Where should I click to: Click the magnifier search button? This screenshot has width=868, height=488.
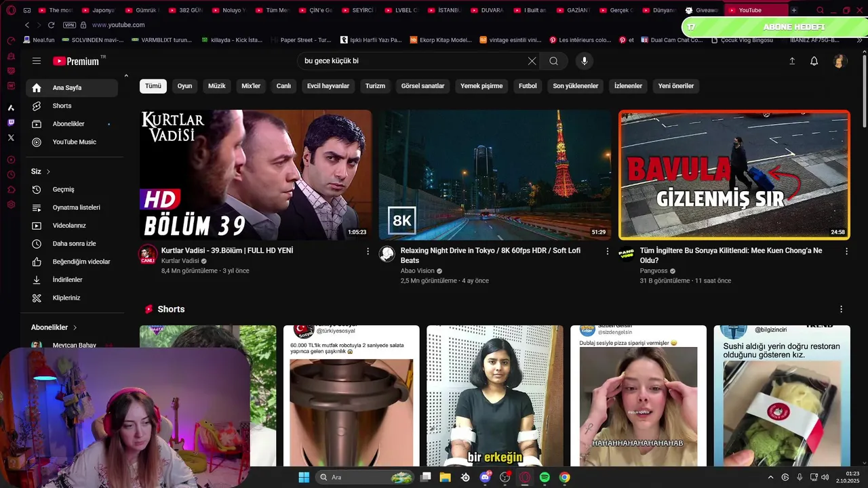554,61
